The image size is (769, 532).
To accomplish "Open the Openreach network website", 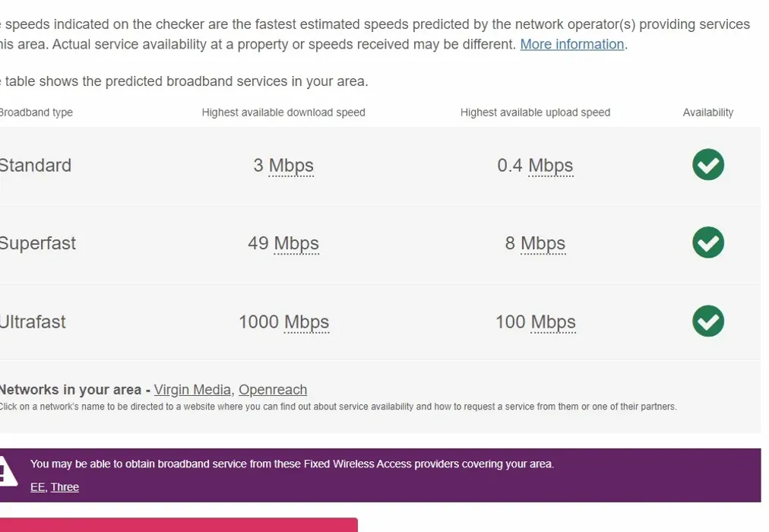I will tap(272, 389).
